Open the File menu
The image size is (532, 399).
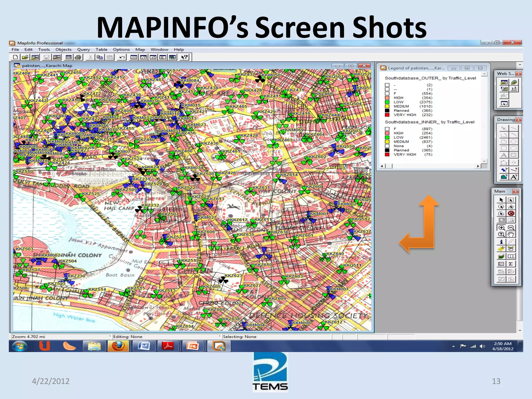[x=15, y=49]
